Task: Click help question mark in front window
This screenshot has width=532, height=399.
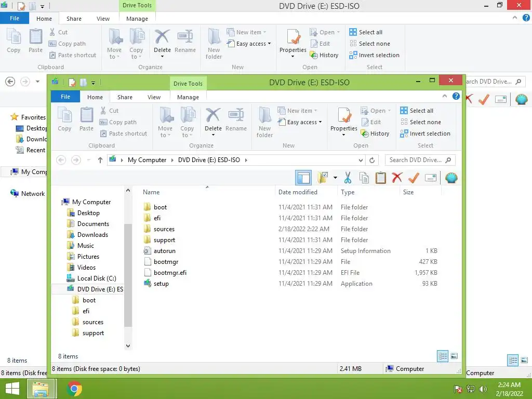Action: tap(456, 96)
